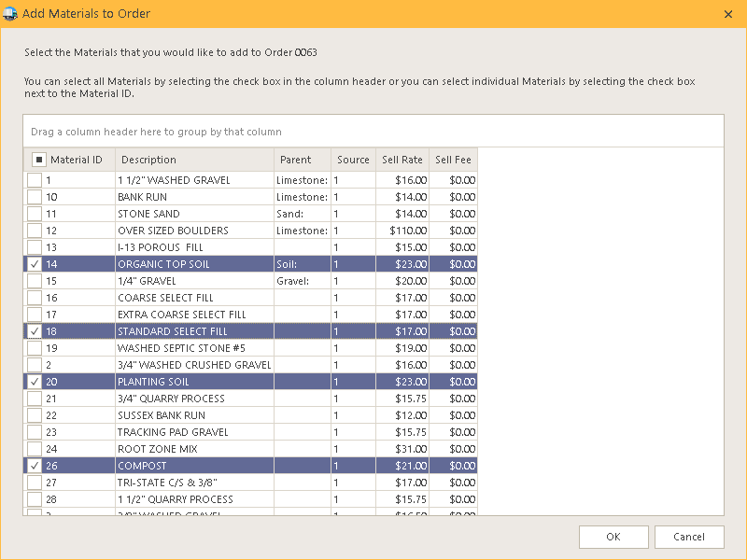
Task: Sort by the Material ID column header
Action: [76, 160]
